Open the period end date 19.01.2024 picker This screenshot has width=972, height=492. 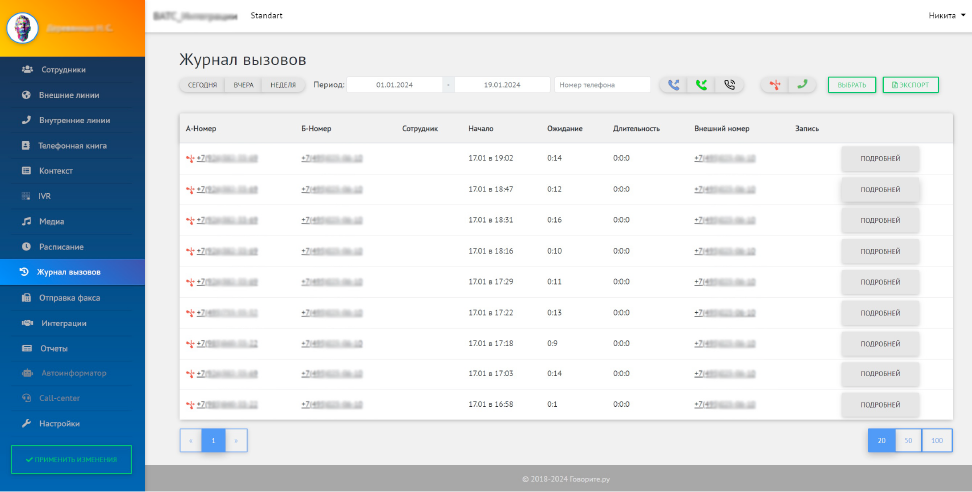pyautogui.click(x=501, y=85)
